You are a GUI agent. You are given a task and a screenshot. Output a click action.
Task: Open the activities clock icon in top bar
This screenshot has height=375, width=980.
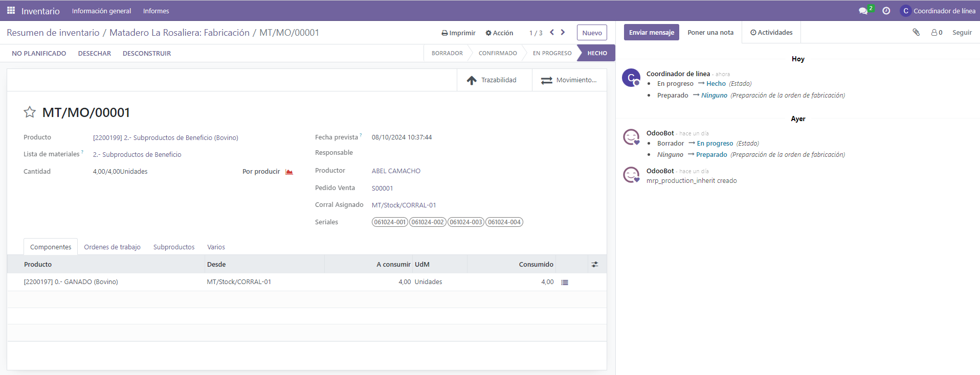click(886, 11)
